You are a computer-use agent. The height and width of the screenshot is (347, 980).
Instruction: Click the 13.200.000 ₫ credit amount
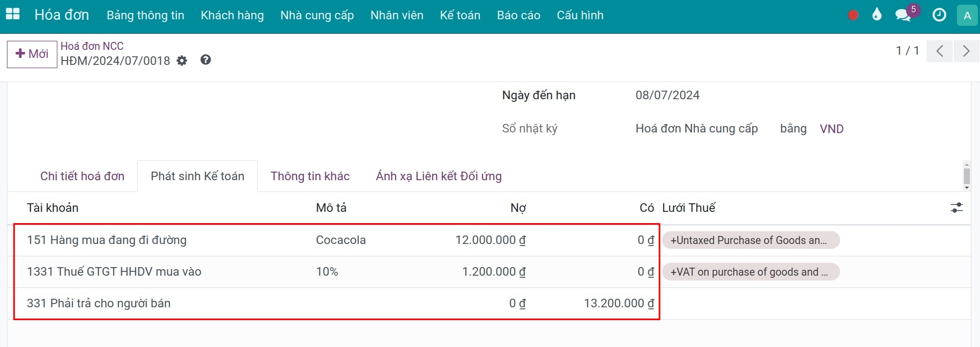click(x=619, y=304)
